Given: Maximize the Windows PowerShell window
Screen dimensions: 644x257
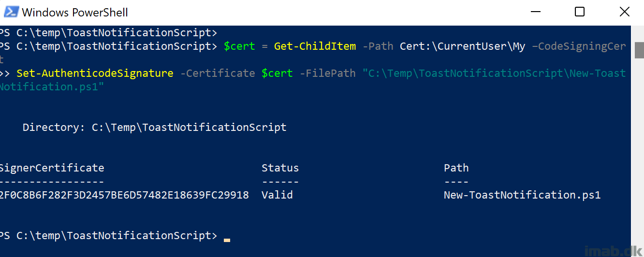Looking at the screenshot, I should coord(580,12).
